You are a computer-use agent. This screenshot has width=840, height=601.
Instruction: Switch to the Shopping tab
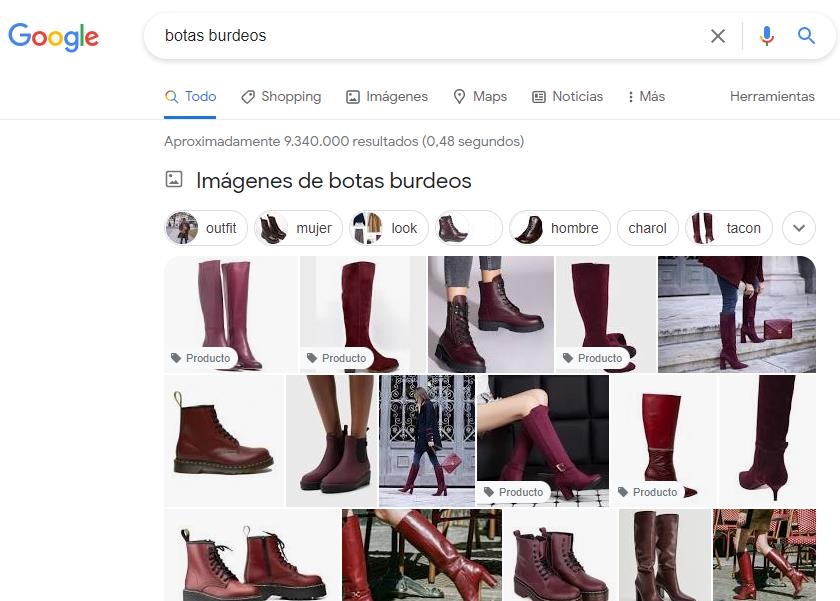point(281,97)
